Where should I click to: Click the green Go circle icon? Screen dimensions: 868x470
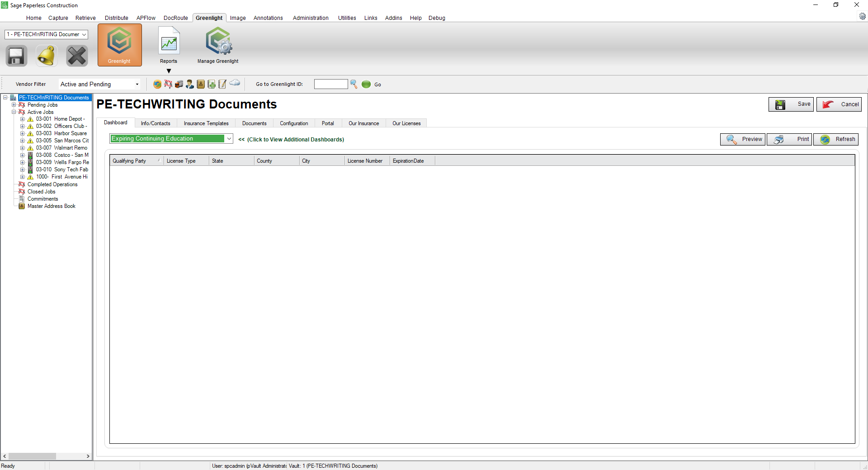(366, 84)
